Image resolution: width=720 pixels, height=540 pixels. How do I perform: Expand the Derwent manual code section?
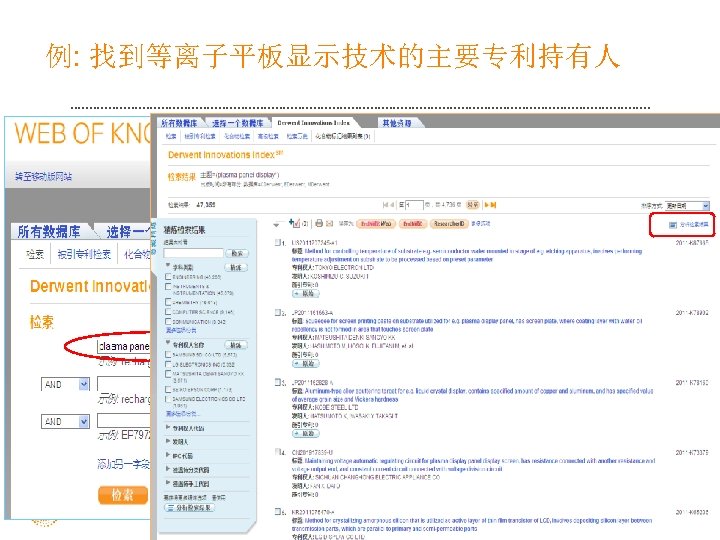[x=168, y=483]
